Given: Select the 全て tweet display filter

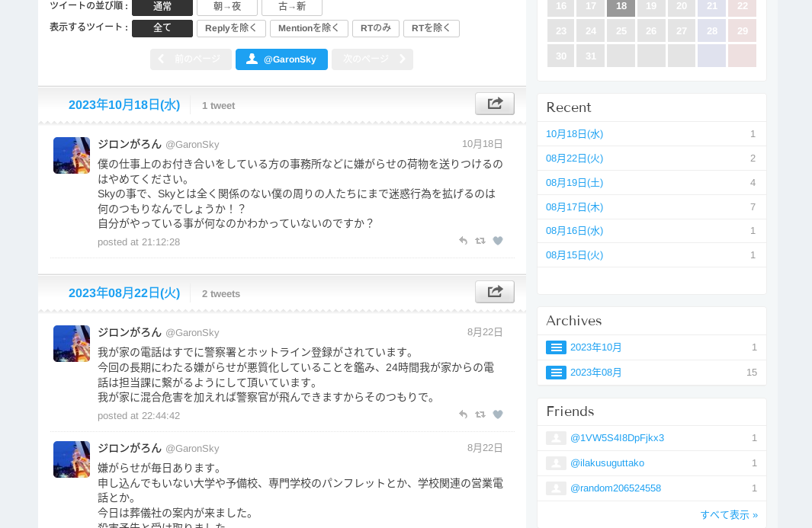Looking at the screenshot, I should click(x=162, y=28).
